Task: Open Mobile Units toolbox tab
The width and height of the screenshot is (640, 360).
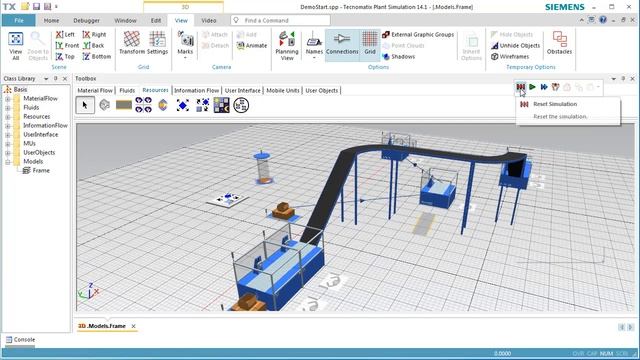Action: (283, 91)
